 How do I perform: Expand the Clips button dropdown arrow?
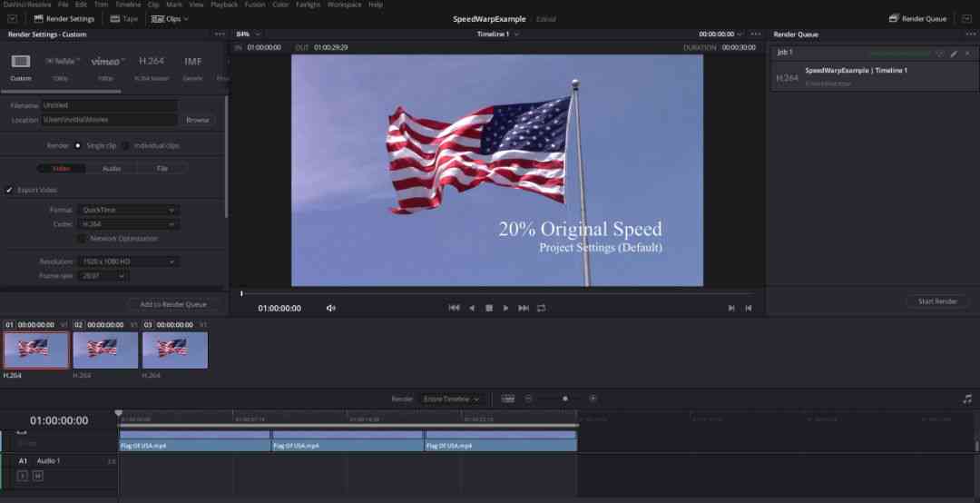pyautogui.click(x=186, y=19)
